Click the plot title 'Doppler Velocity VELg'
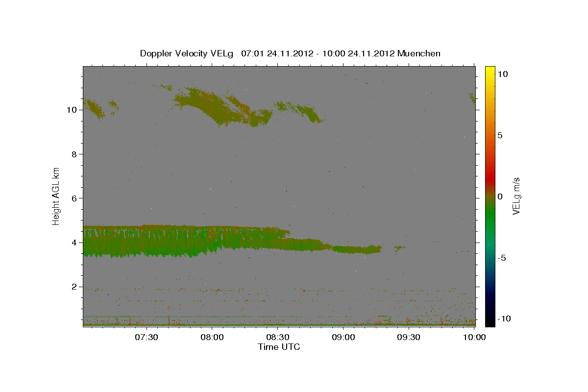This screenshot has width=588, height=392. (x=188, y=53)
